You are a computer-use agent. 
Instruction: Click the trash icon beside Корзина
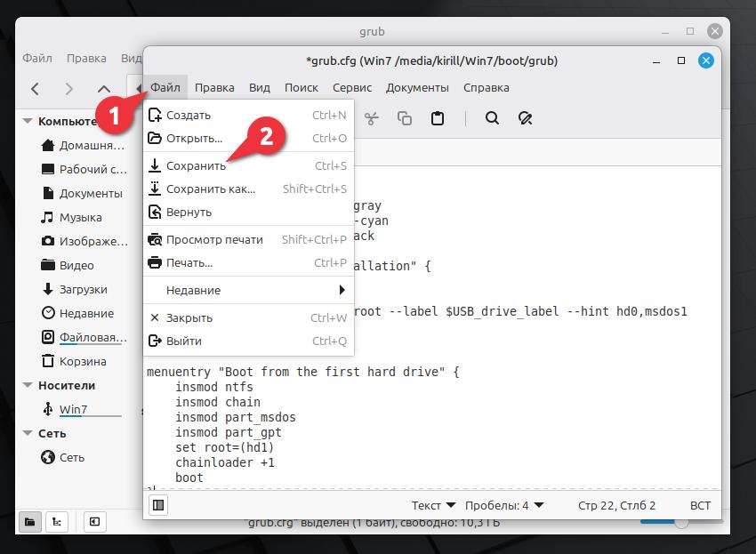(48, 361)
